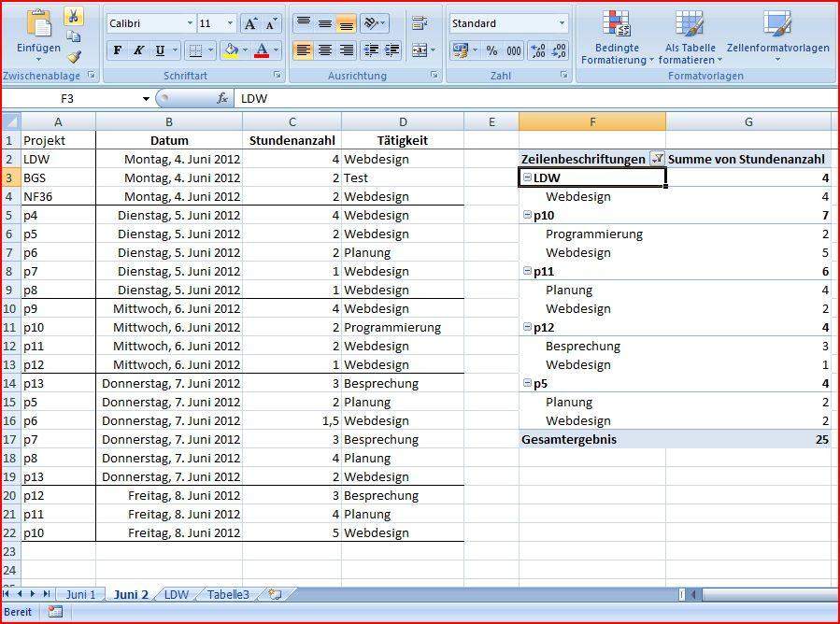Click the format painter brush icon
The width and height of the screenshot is (840, 624).
(74, 57)
